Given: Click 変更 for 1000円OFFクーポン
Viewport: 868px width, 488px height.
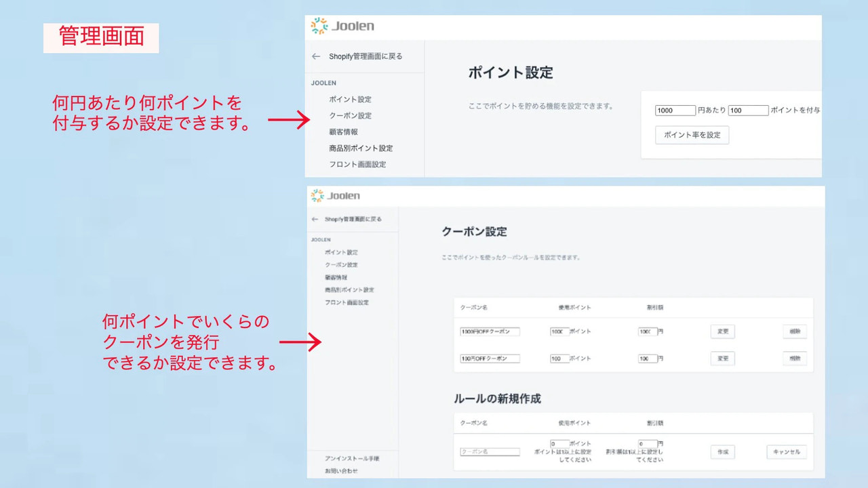Looking at the screenshot, I should [723, 331].
